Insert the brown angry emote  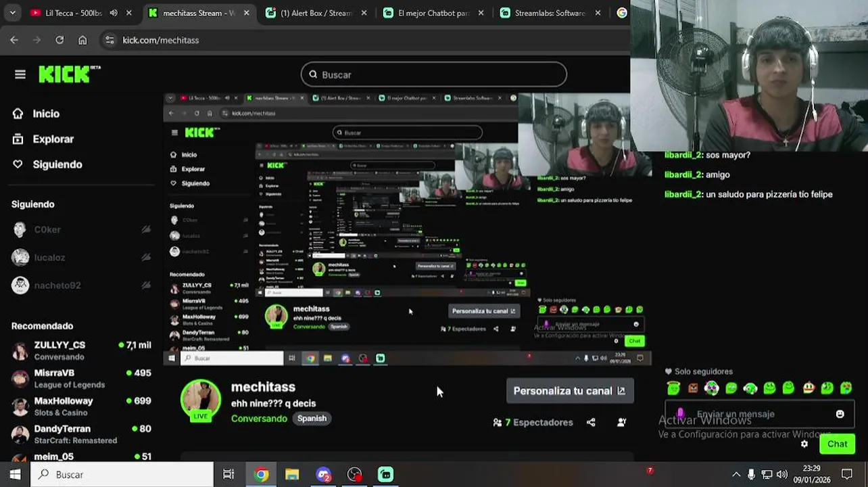(x=693, y=388)
